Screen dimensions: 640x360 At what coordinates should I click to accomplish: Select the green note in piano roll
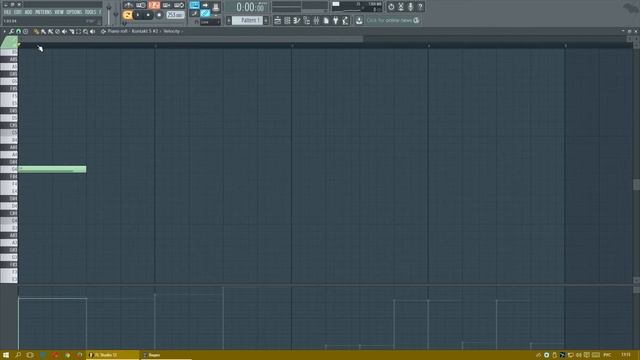click(x=52, y=169)
